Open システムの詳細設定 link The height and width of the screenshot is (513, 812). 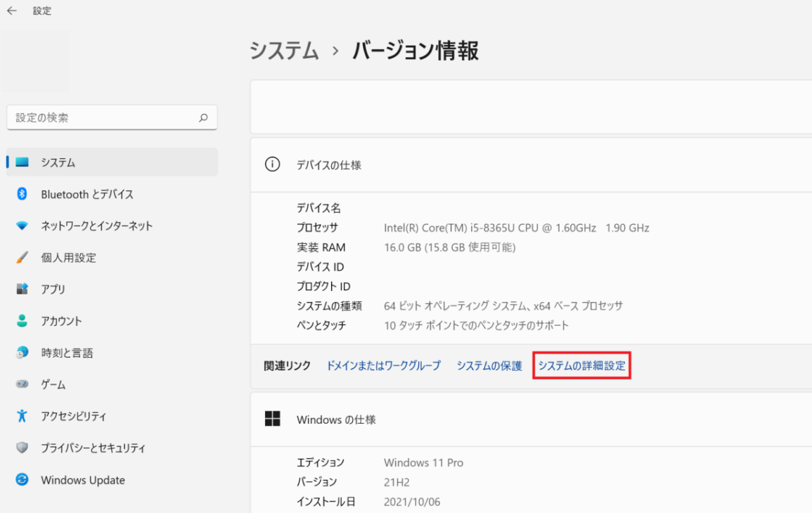581,365
